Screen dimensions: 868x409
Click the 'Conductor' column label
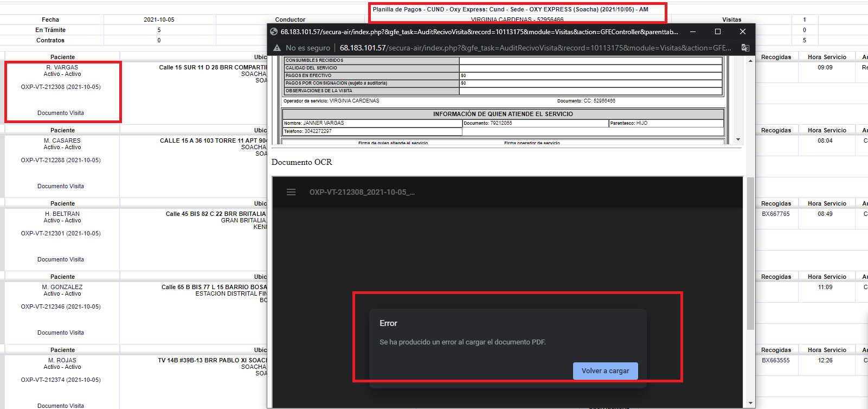click(x=290, y=20)
